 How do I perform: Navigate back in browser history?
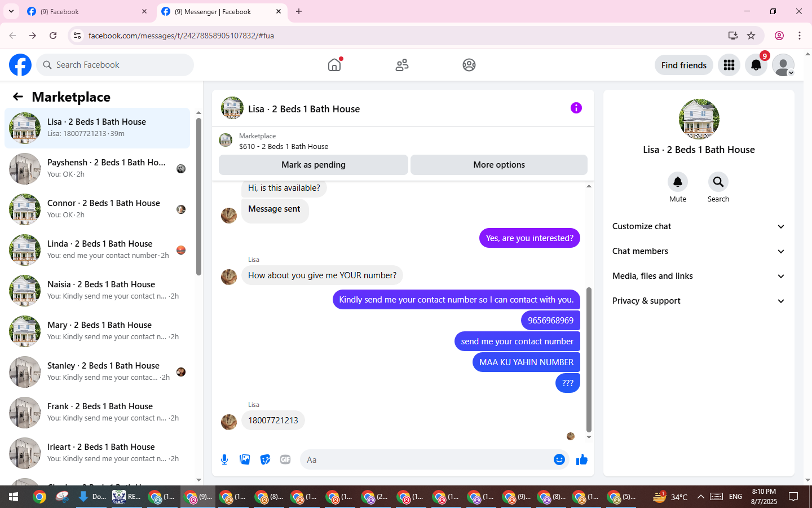12,36
